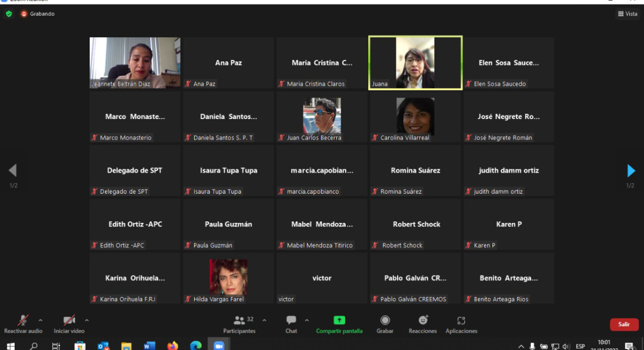Open the Vista layout menu
This screenshot has width=644, height=350.
[x=627, y=14]
